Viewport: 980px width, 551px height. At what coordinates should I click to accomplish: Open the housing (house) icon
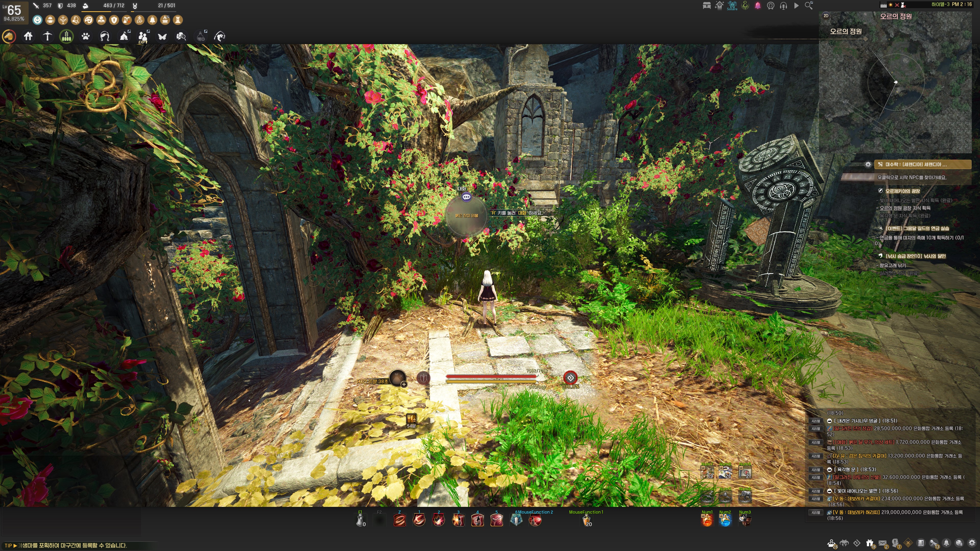[x=28, y=36]
